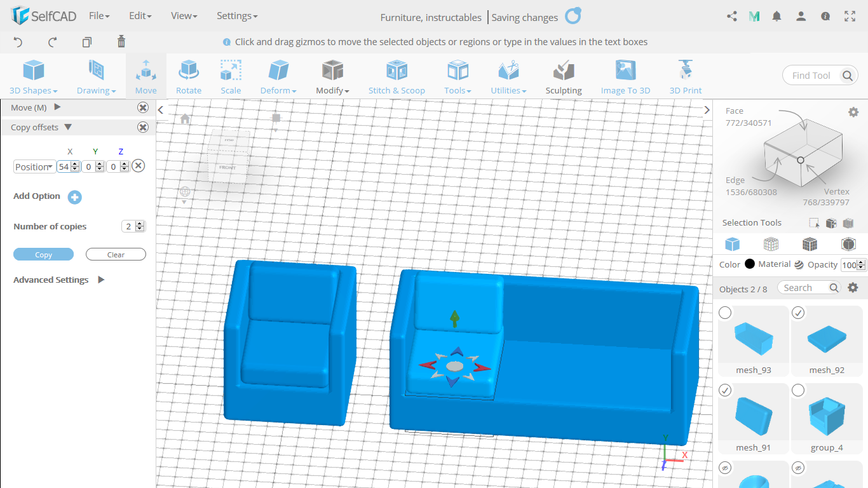The image size is (868, 488).
Task: Click the Copy button
Action: (x=43, y=255)
